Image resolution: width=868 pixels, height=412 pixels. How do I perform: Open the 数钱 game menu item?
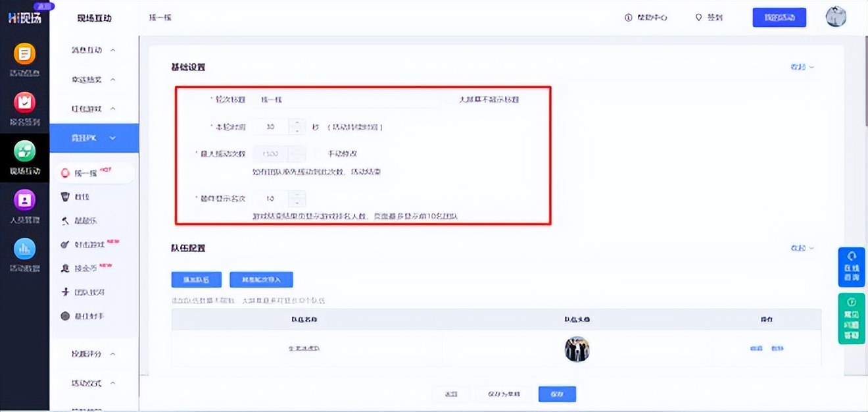(82, 197)
